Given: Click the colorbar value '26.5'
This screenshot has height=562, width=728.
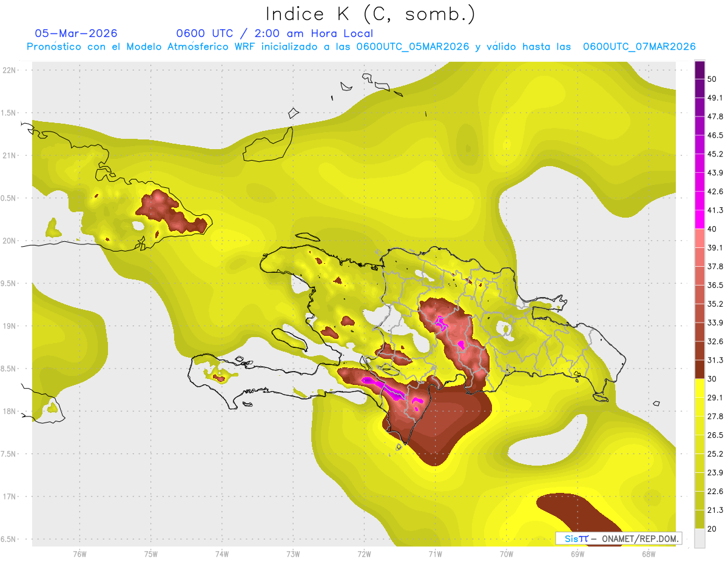Looking at the screenshot, I should 715,435.
